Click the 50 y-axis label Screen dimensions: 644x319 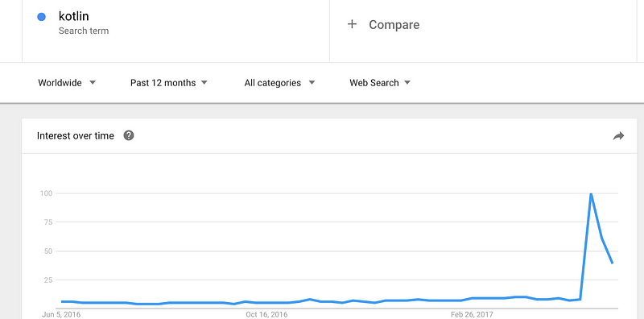(48, 251)
